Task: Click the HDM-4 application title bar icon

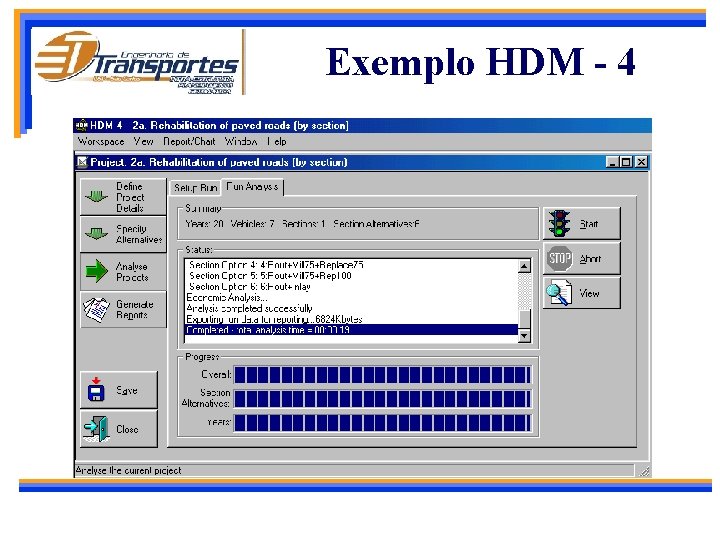Action: coord(82,125)
